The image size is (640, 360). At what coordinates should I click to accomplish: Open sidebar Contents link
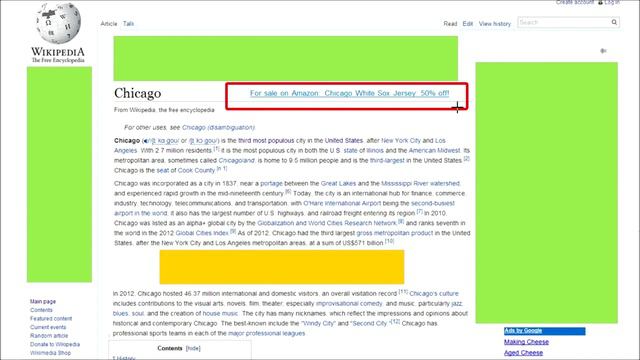41,310
